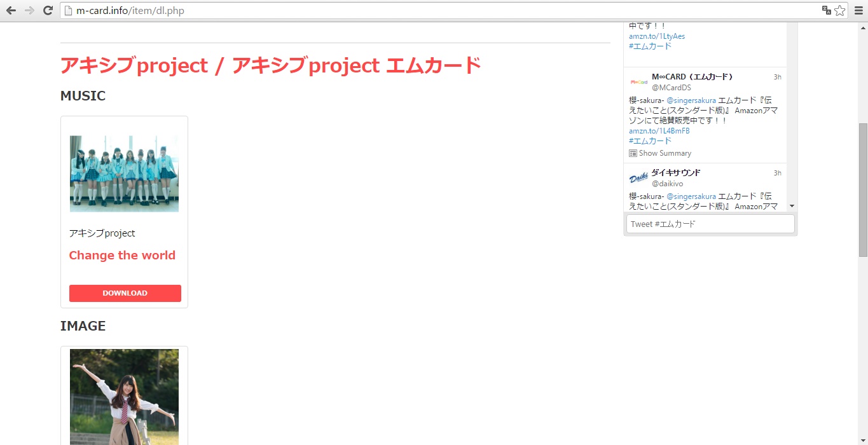This screenshot has height=445, width=868.
Task: Click the Twitter widget scroll down arrow
Action: tap(792, 206)
